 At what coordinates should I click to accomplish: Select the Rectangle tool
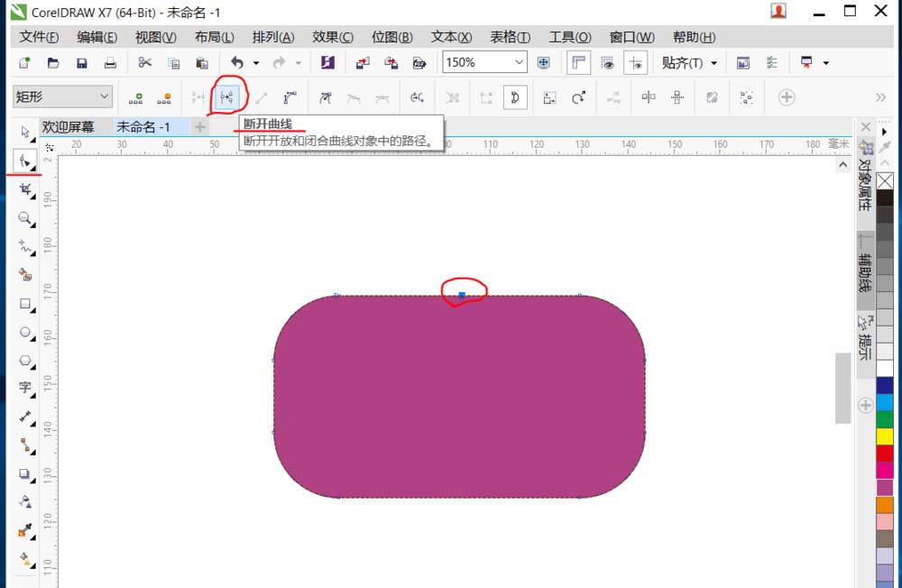point(24,304)
